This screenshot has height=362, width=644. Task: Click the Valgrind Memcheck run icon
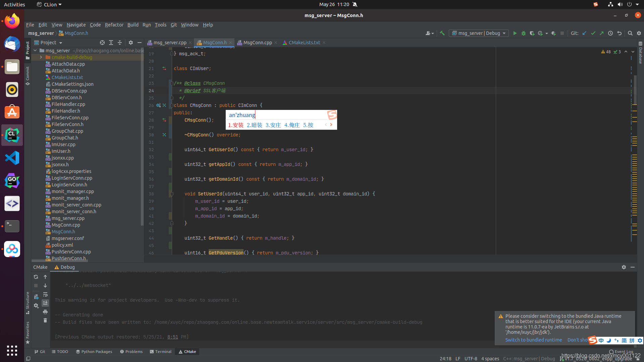(553, 33)
